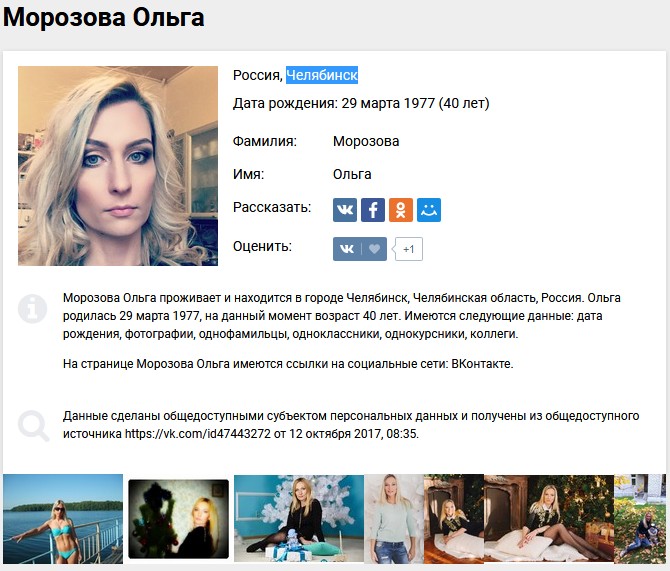Image resolution: width=670 pixels, height=571 pixels.
Task: Click the info circle icon
Action: (32, 308)
